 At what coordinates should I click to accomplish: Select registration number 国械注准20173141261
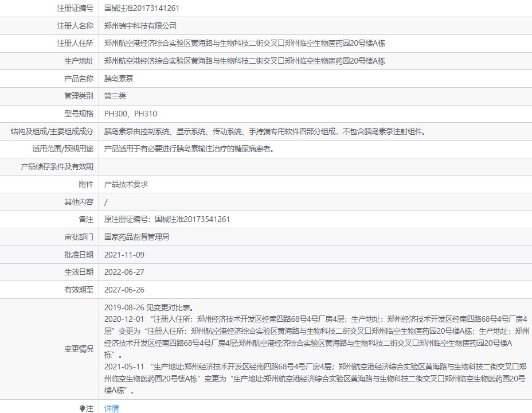point(142,8)
